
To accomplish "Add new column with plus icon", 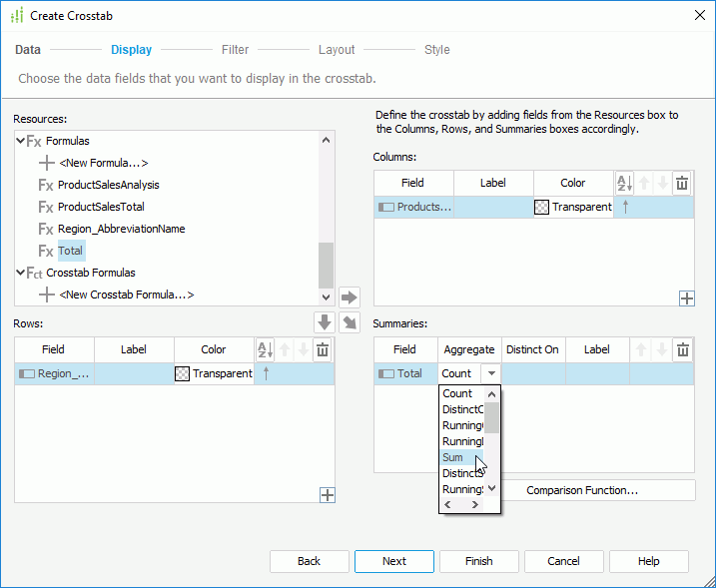I will pos(687,298).
